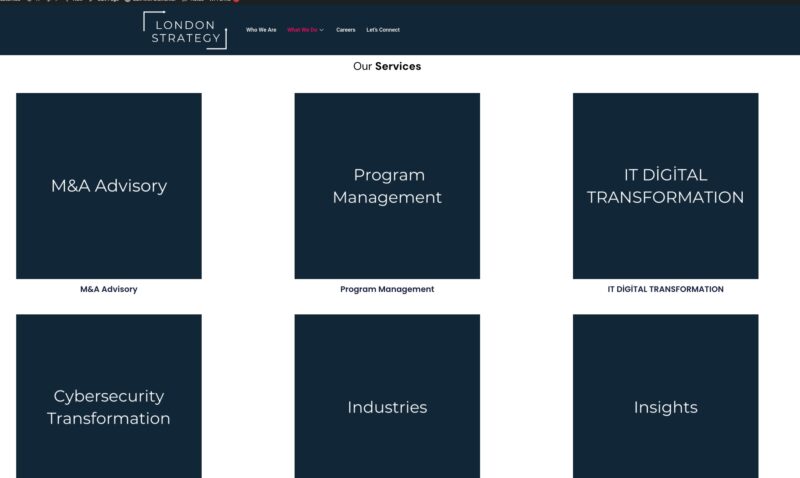800x478 pixels.
Task: Click the red badge icon in top bar
Action: click(236, 1)
